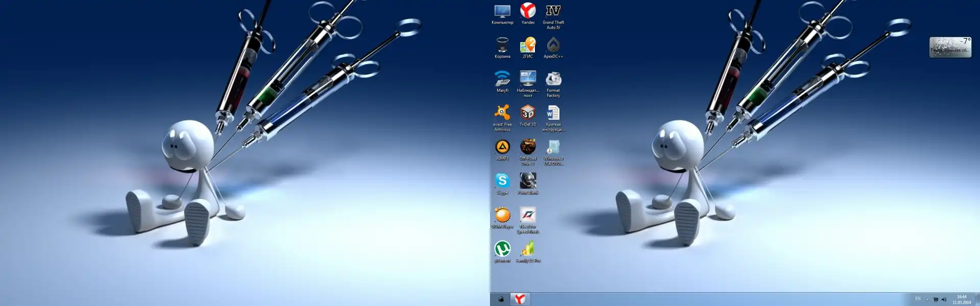Expand the hidden system tray icons
The image size is (980, 306).
[927, 300]
